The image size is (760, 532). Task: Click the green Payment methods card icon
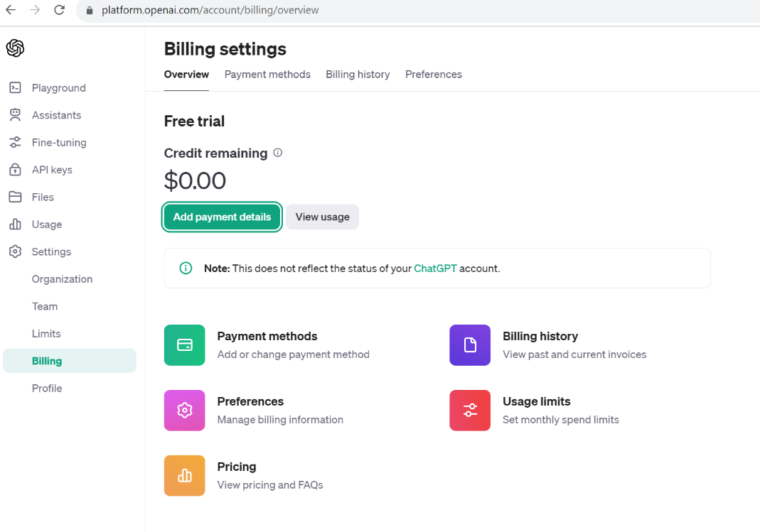[x=185, y=345]
